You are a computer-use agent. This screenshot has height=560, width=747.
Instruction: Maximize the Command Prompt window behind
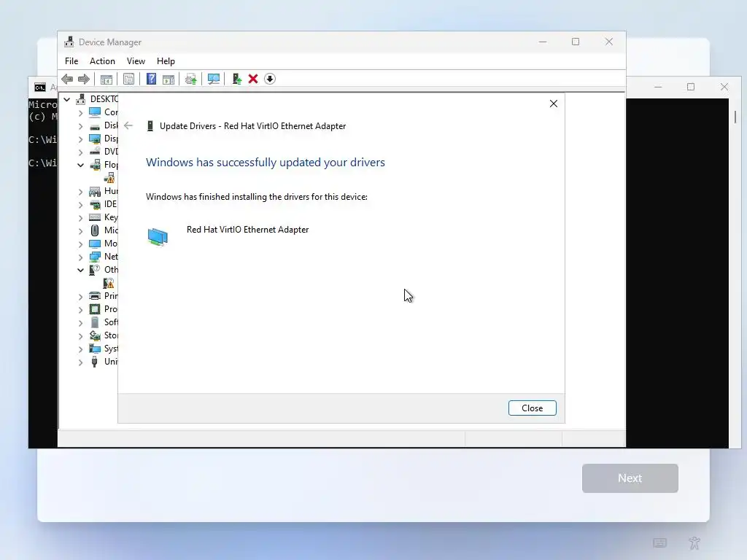coord(691,87)
